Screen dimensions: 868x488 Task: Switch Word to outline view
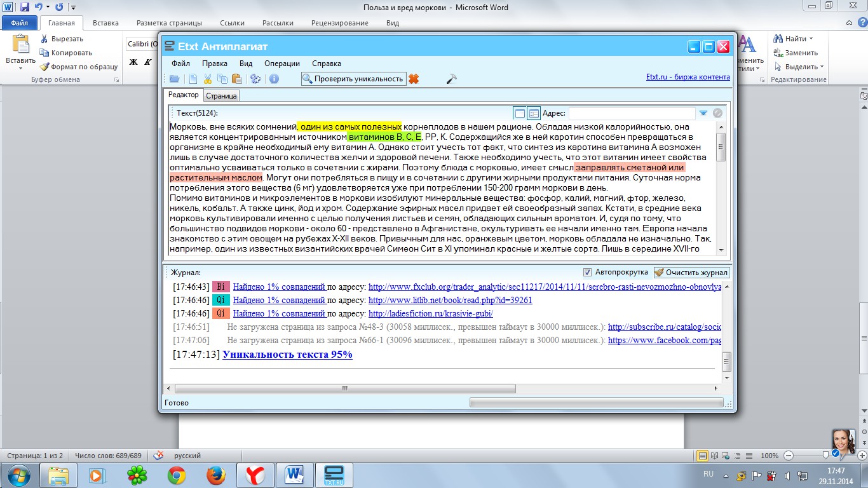[736, 456]
